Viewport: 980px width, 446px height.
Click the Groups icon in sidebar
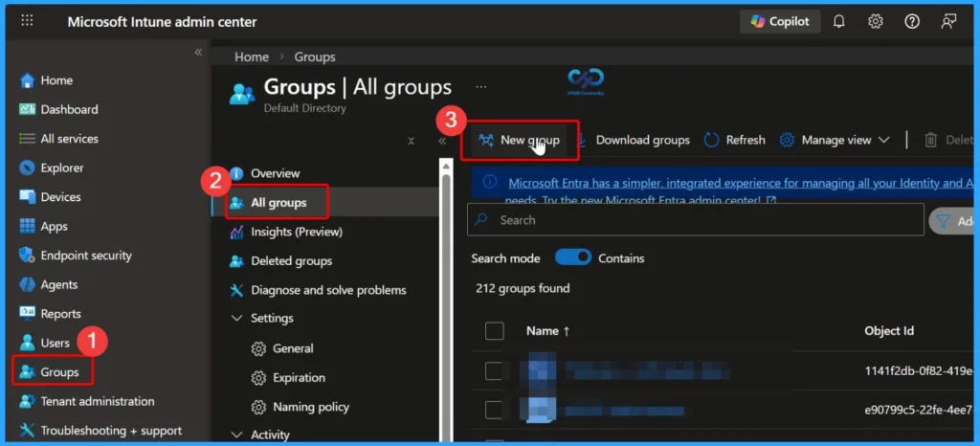point(27,372)
